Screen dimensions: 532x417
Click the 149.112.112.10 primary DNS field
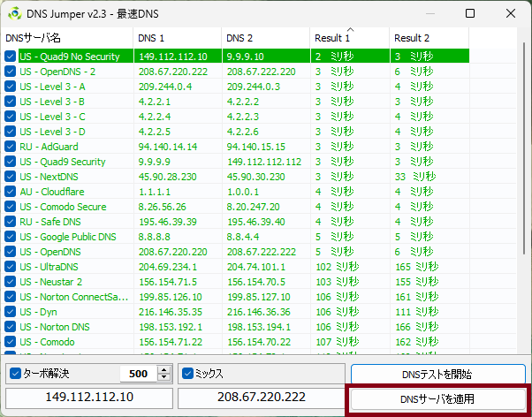point(89,398)
